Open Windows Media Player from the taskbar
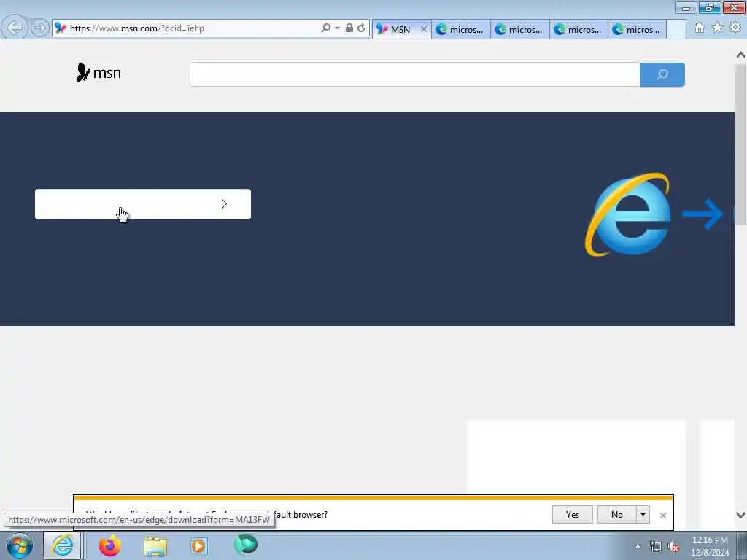 click(198, 545)
